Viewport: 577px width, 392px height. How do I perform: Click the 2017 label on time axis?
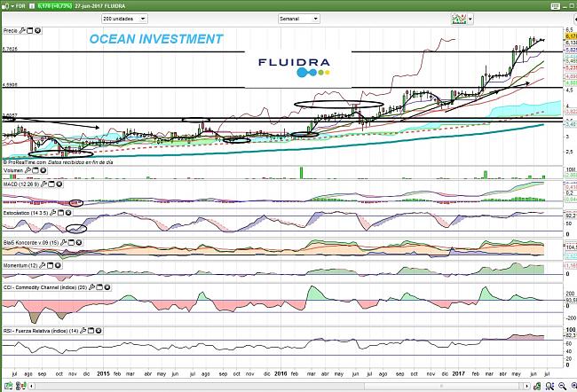pos(458,373)
